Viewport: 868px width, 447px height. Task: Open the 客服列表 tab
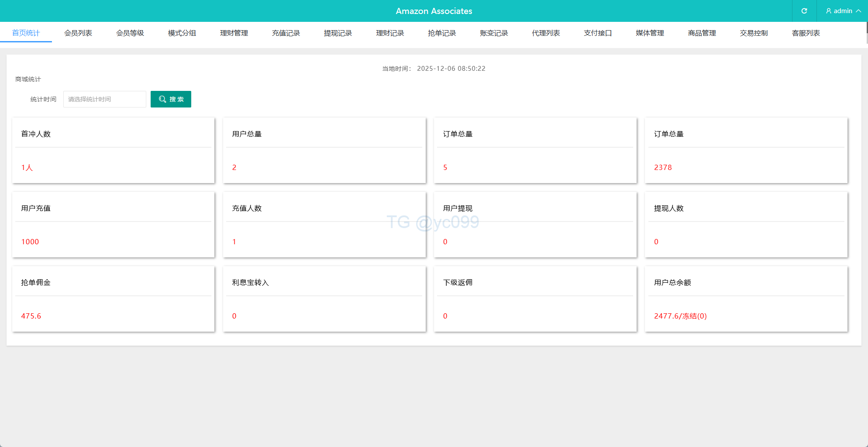[806, 33]
